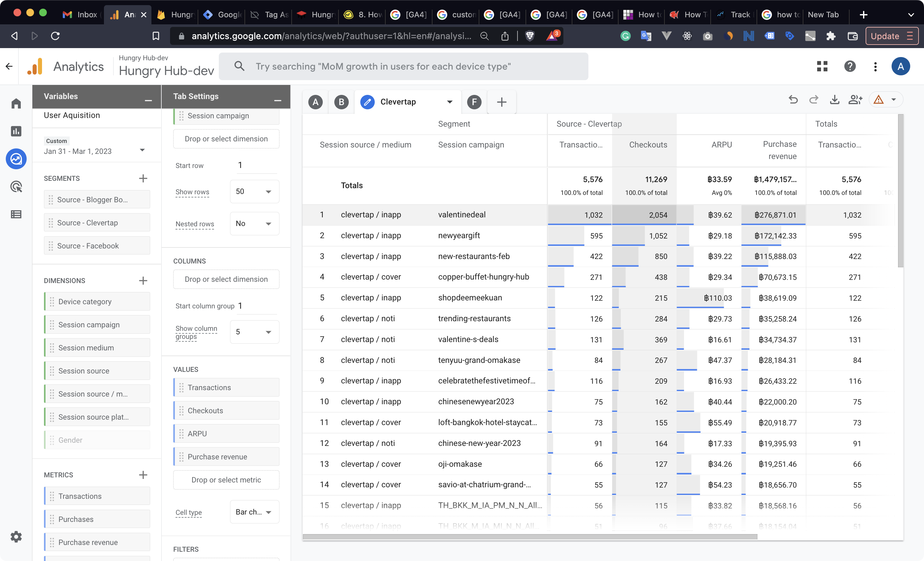
Task: Minimize the Variables panel
Action: pos(148,100)
